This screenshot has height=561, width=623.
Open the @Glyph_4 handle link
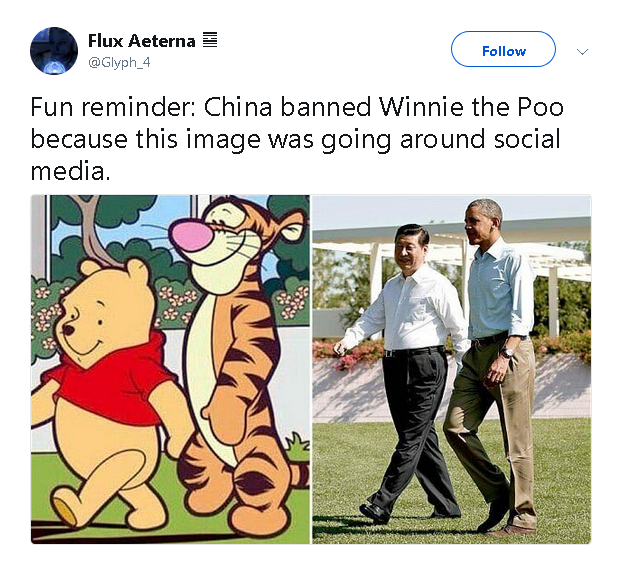119,63
